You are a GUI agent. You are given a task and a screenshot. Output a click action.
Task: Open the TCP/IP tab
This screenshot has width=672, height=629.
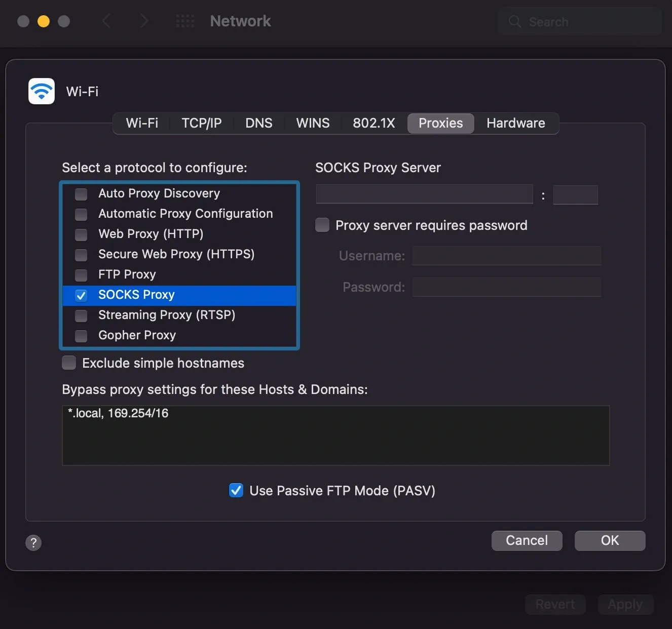coord(201,123)
